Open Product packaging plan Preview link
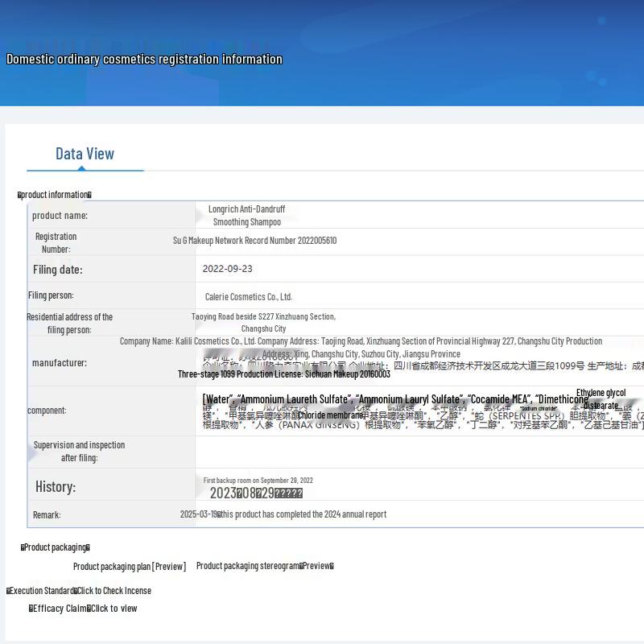Viewport: 644px width, 644px height. [x=130, y=567]
